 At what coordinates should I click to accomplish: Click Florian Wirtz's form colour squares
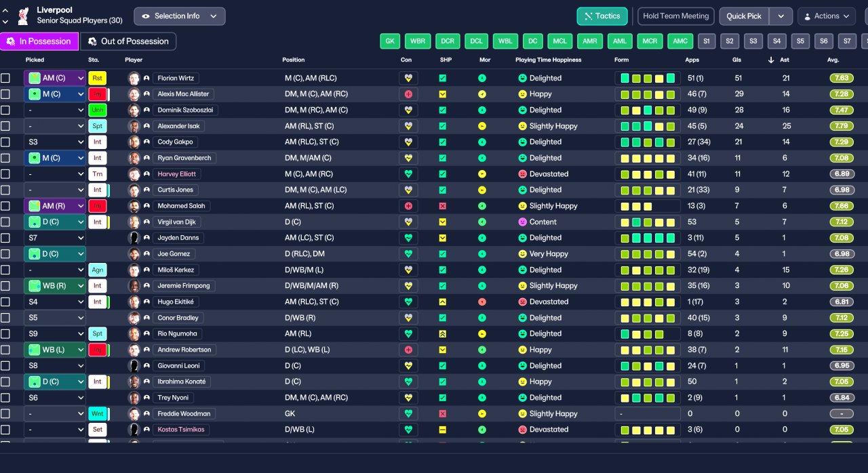coord(648,78)
